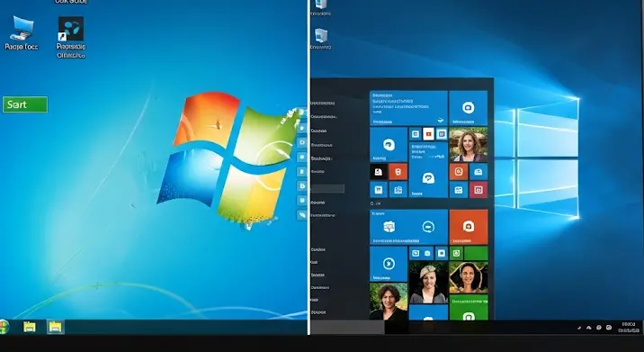Open the highlighted folder icon in Windows 7 taskbar
The height and width of the screenshot is (352, 644).
[55, 327]
